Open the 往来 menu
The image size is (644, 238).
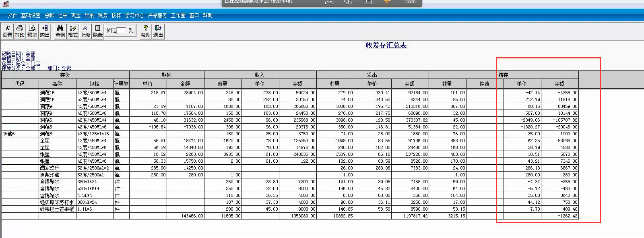pyautogui.click(x=62, y=15)
